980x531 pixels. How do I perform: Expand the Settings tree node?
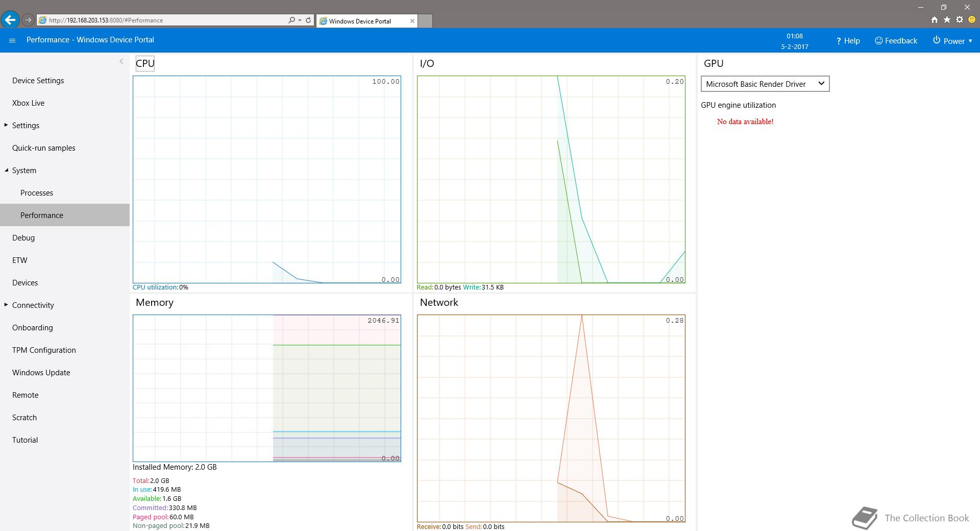tap(6, 125)
